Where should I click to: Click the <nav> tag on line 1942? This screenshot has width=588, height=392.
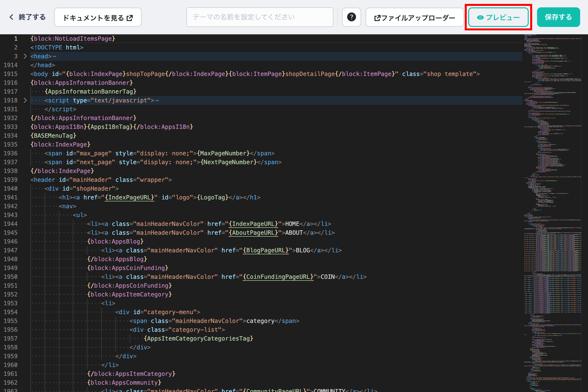[68, 206]
